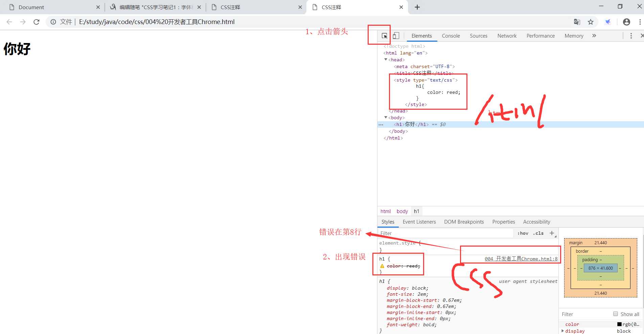This screenshot has width=644, height=334.
Task: Open the profile avatar menu
Action: (626, 22)
